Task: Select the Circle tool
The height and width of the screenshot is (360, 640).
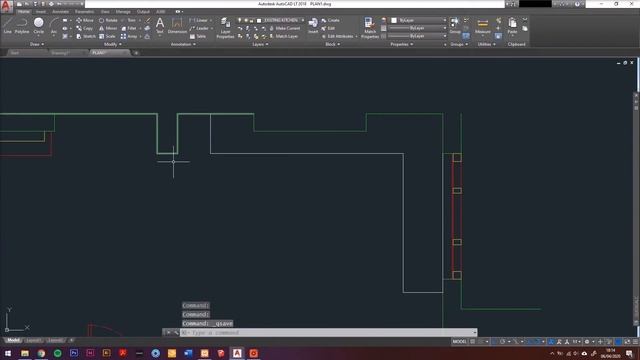Action: tap(38, 25)
